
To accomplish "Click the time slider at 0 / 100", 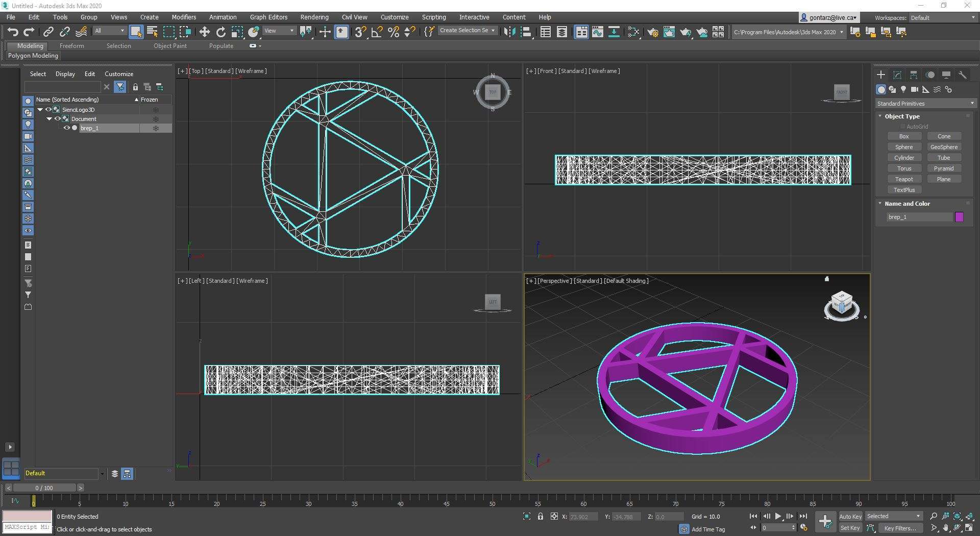I will click(x=44, y=488).
